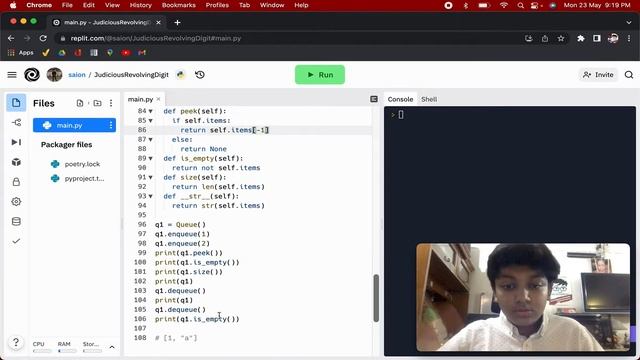Open main.py file options kebab
Image resolution: width=640 pixels, height=360 pixels.
click(x=111, y=125)
